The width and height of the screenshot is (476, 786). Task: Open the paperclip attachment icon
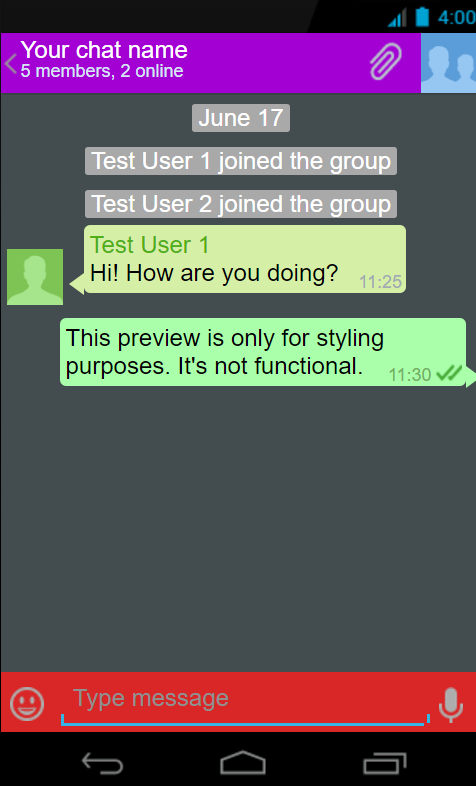point(386,62)
